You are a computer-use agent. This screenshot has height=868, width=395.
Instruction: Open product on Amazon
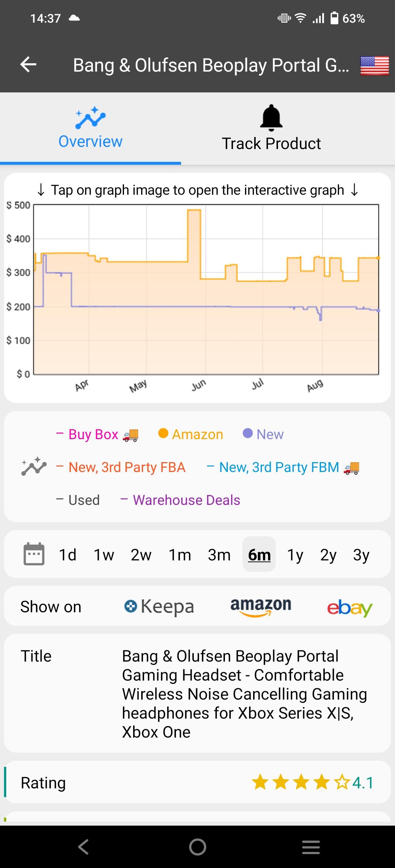point(260,606)
